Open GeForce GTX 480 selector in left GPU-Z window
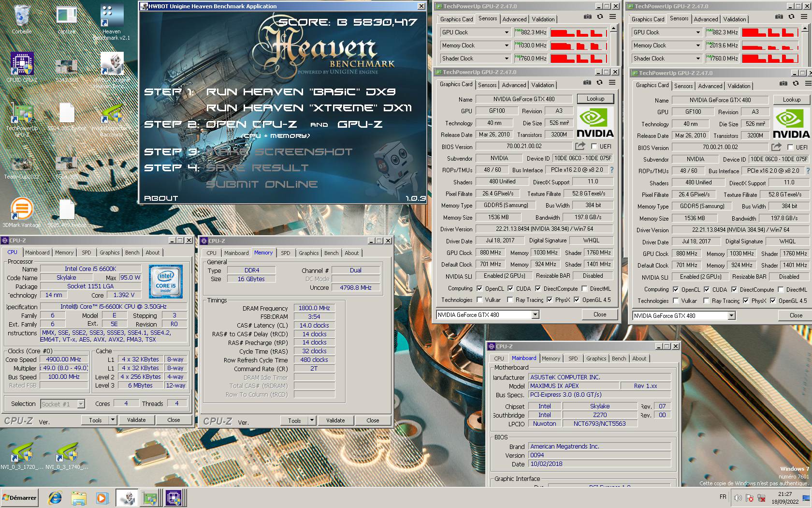Screen dimensions: 812x508 coord(488,315)
